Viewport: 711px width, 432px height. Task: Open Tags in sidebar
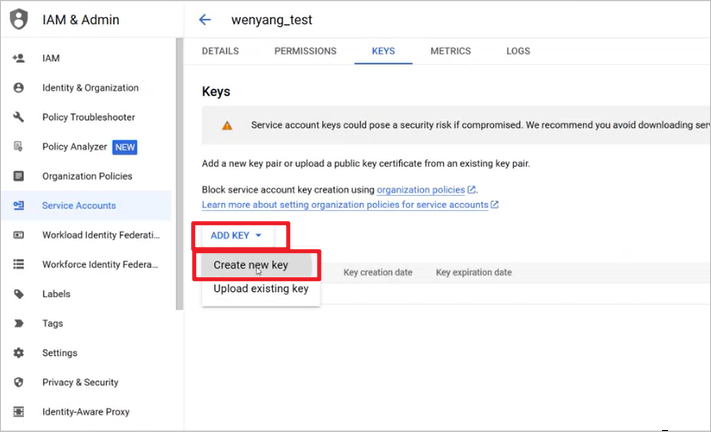tap(53, 323)
